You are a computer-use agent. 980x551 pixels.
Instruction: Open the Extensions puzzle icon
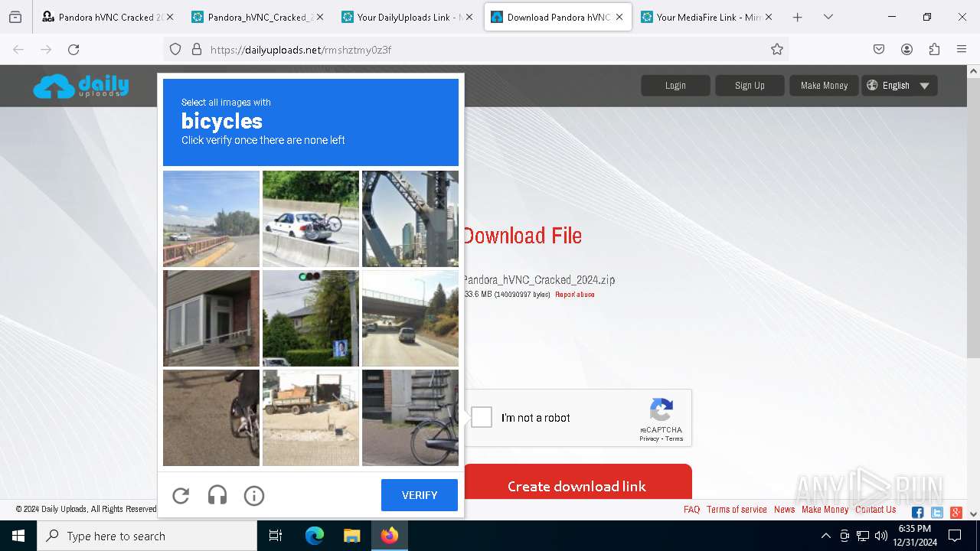tap(934, 50)
